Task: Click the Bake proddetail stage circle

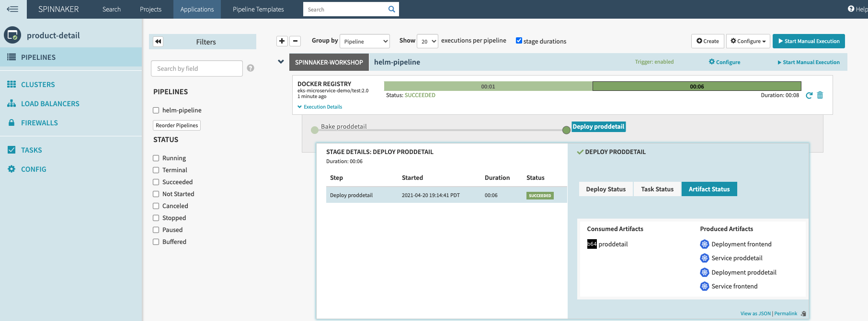Action: [x=315, y=130]
